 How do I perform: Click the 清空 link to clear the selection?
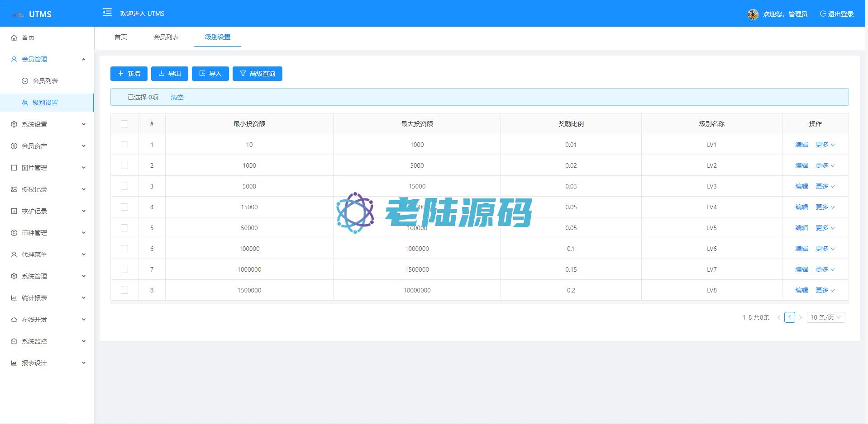click(177, 97)
